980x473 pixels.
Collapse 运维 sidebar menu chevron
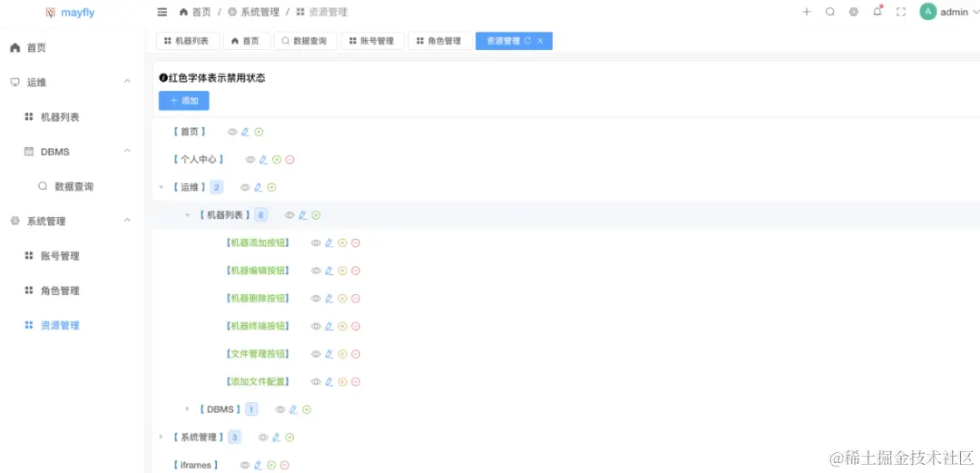[x=128, y=82]
